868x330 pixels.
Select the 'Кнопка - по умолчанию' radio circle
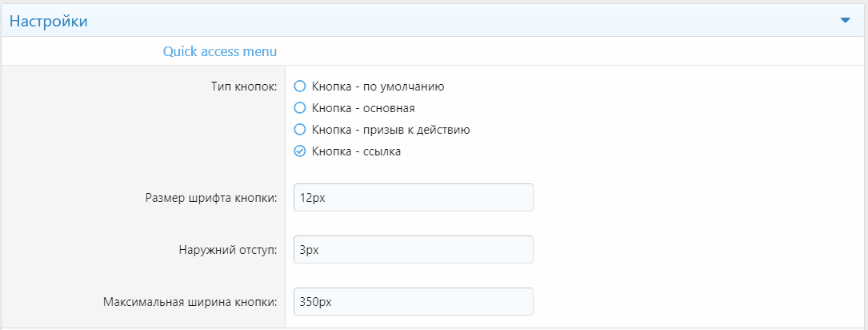(x=300, y=86)
